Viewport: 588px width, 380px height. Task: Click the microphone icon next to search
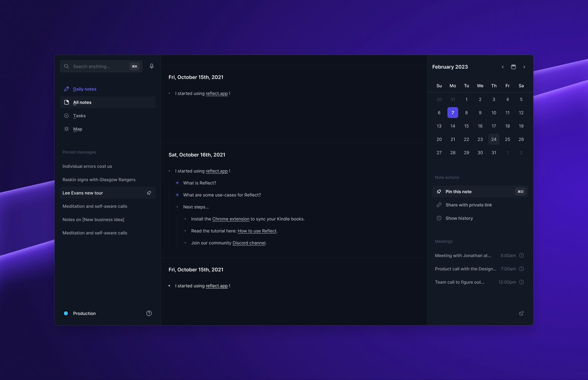pyautogui.click(x=151, y=66)
